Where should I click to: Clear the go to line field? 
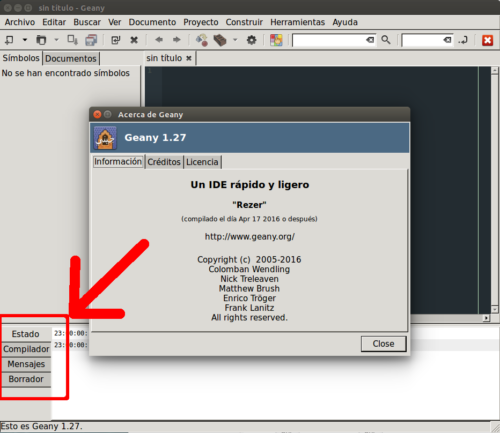click(447, 40)
